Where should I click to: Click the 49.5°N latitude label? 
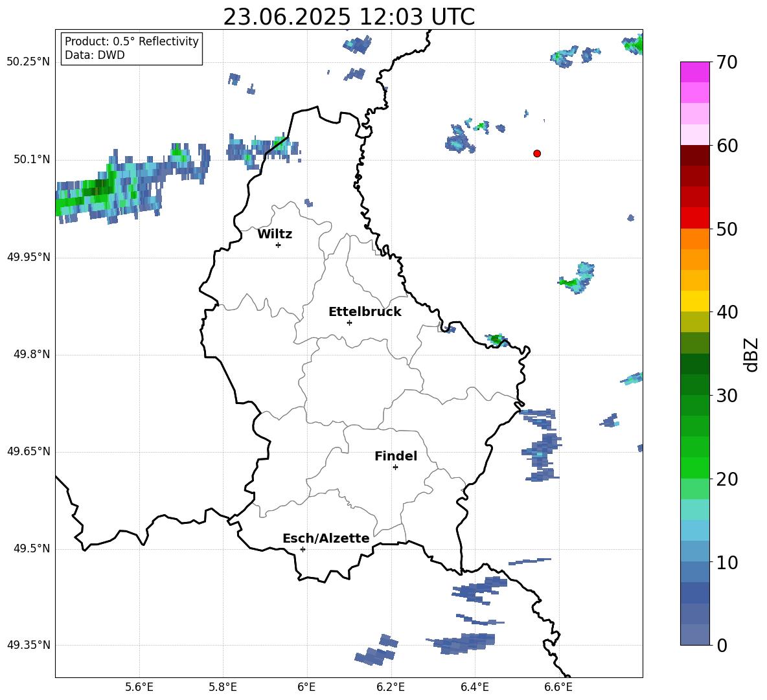pyautogui.click(x=32, y=548)
